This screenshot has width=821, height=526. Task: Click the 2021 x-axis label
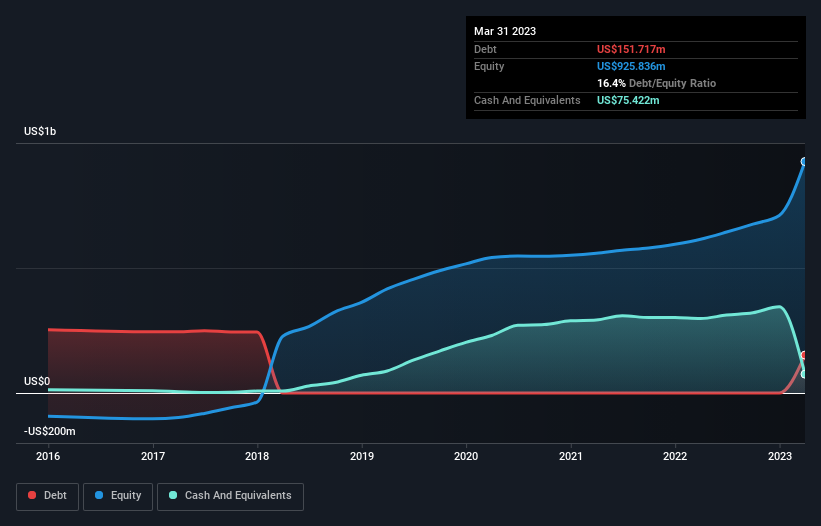coord(571,456)
